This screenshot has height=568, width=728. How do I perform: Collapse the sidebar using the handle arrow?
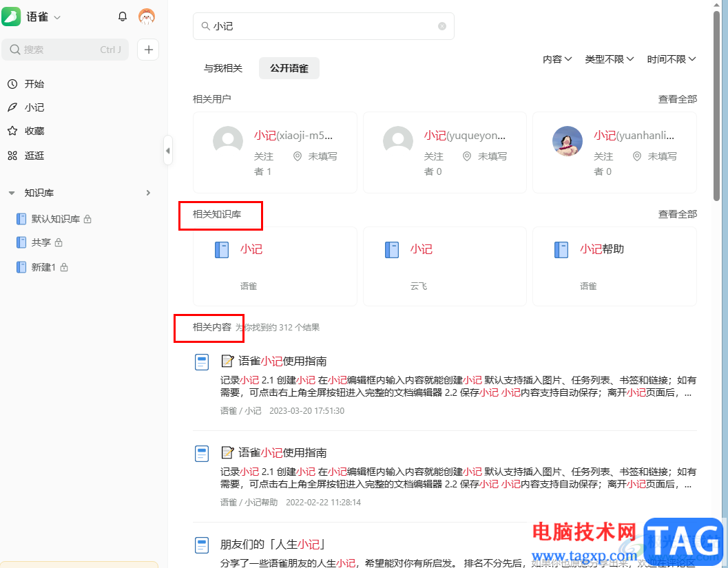pyautogui.click(x=168, y=150)
